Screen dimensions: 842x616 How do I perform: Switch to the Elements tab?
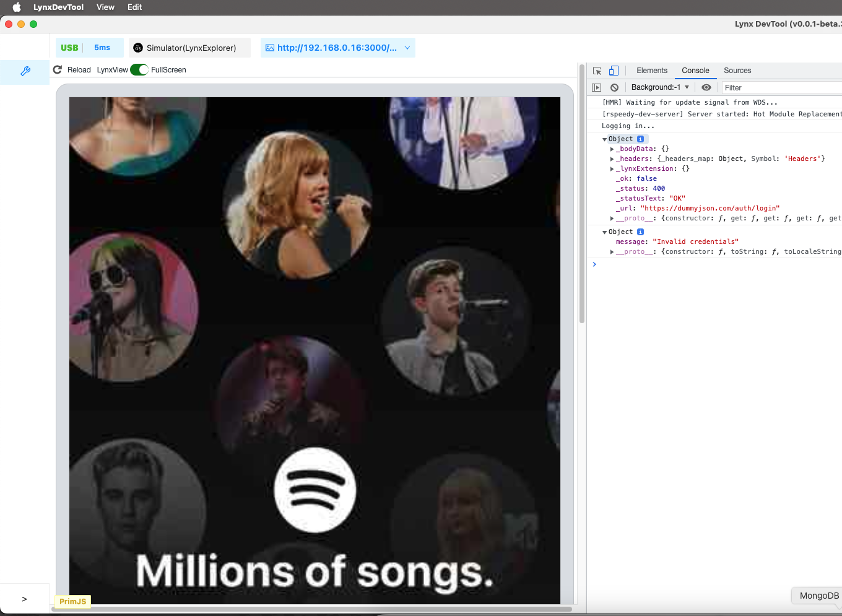652,71
